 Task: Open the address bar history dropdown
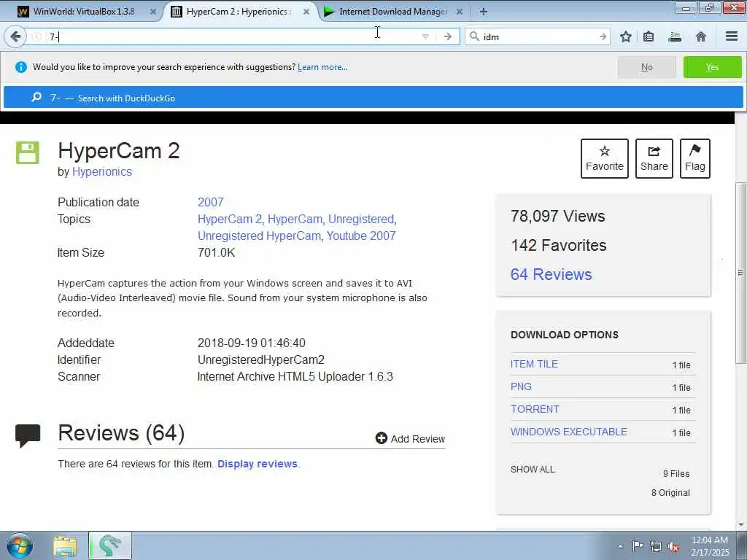click(425, 36)
